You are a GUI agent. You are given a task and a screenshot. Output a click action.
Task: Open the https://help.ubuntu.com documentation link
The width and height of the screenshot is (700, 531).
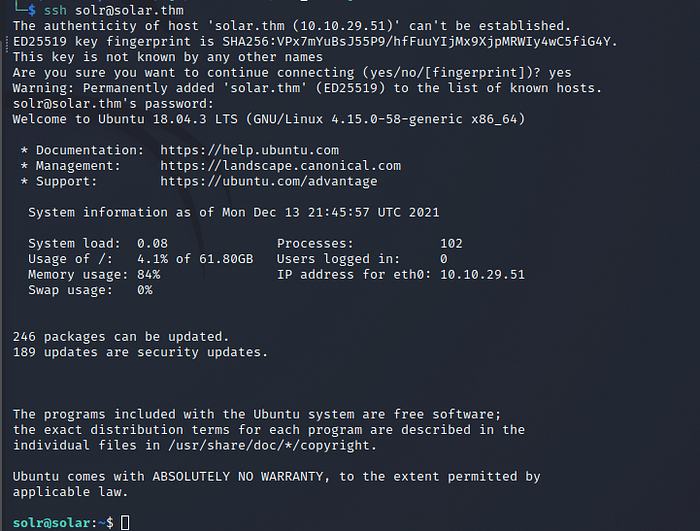(249, 150)
